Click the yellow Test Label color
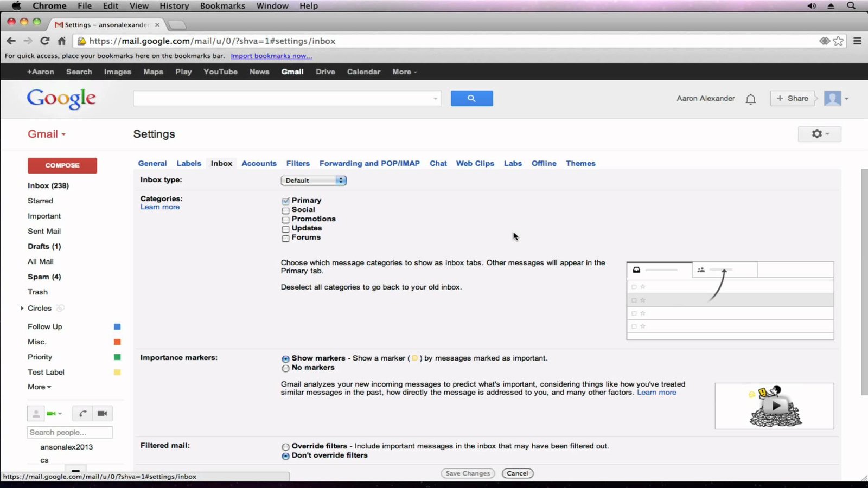Viewport: 868px width, 488px height. (117, 372)
